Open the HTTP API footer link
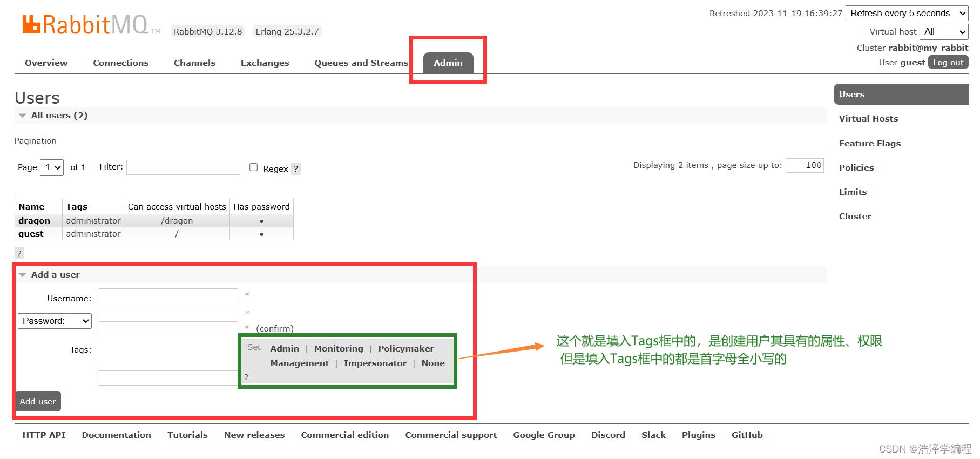 click(44, 435)
